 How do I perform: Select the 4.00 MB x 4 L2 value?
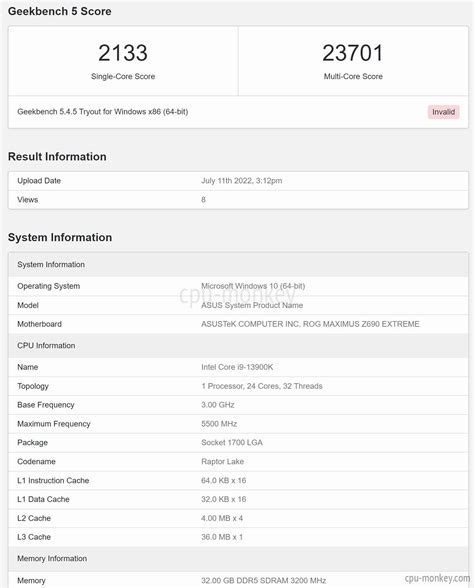[222, 518]
